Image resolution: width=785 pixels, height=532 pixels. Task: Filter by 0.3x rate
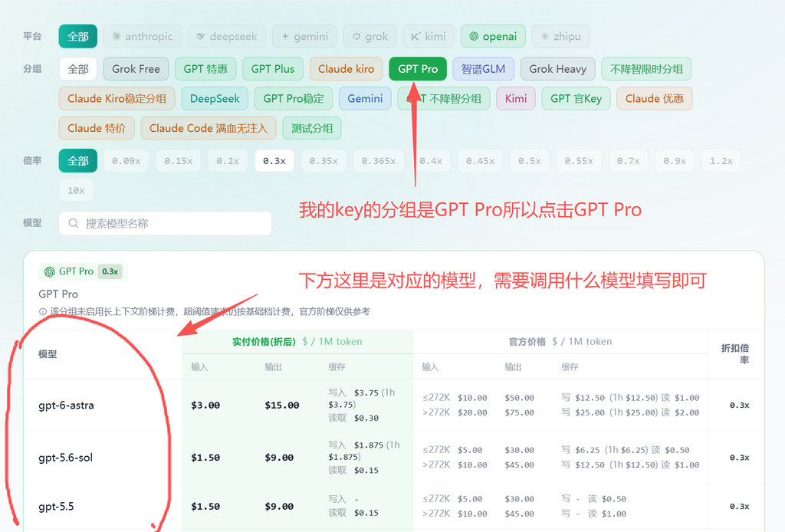(274, 161)
